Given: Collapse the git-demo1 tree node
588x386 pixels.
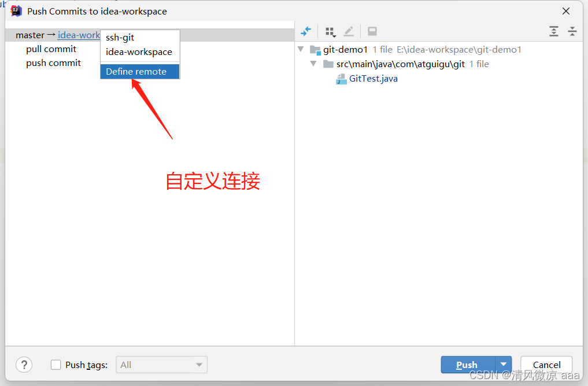Looking at the screenshot, I should 301,49.
